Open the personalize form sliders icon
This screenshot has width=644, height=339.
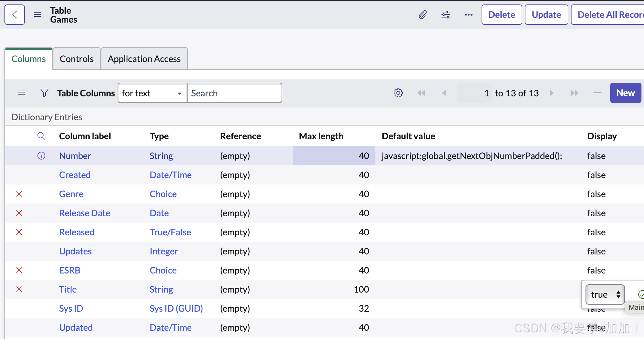point(446,15)
